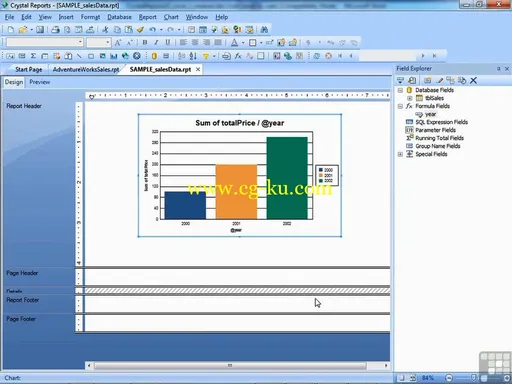This screenshot has width=512, height=384.
Task: Toggle bold formatting
Action: pos(145,42)
